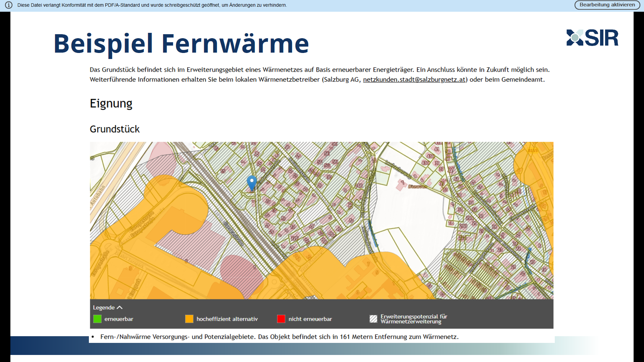The width and height of the screenshot is (644, 362).
Task: Click the blue location pin on map
Action: pos(252,182)
